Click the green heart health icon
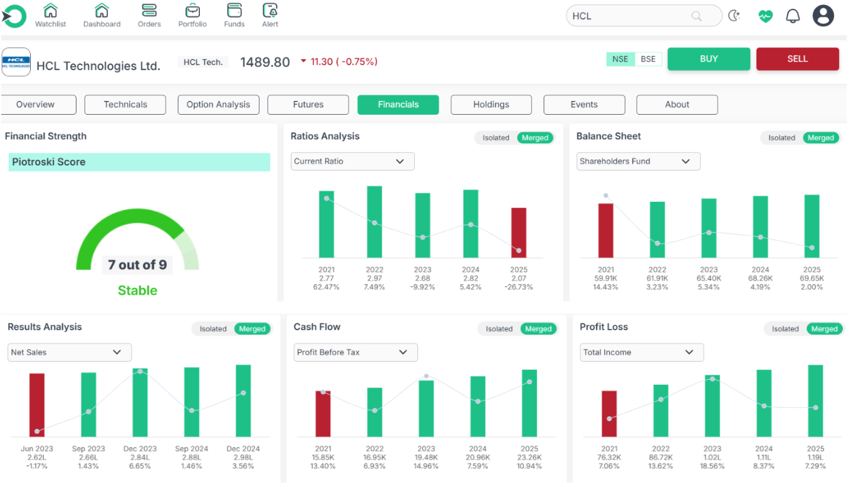Image resolution: width=868 pixels, height=487 pixels. [x=765, y=16]
